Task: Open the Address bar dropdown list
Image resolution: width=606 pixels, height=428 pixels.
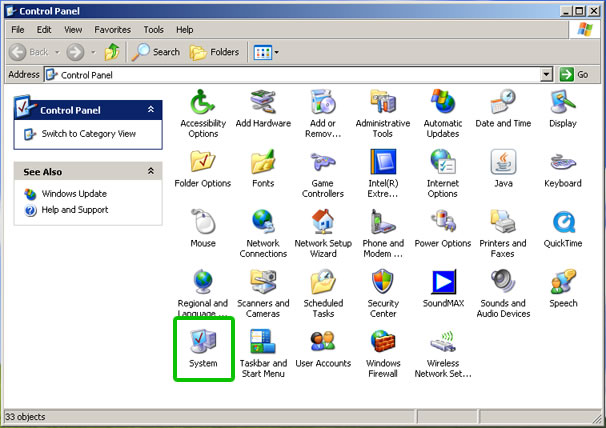Action: [546, 74]
